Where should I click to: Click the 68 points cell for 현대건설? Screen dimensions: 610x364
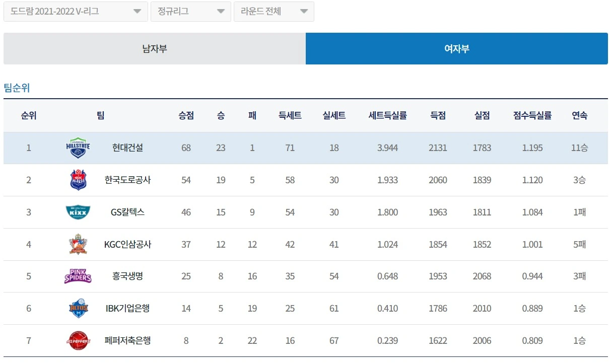pos(186,148)
